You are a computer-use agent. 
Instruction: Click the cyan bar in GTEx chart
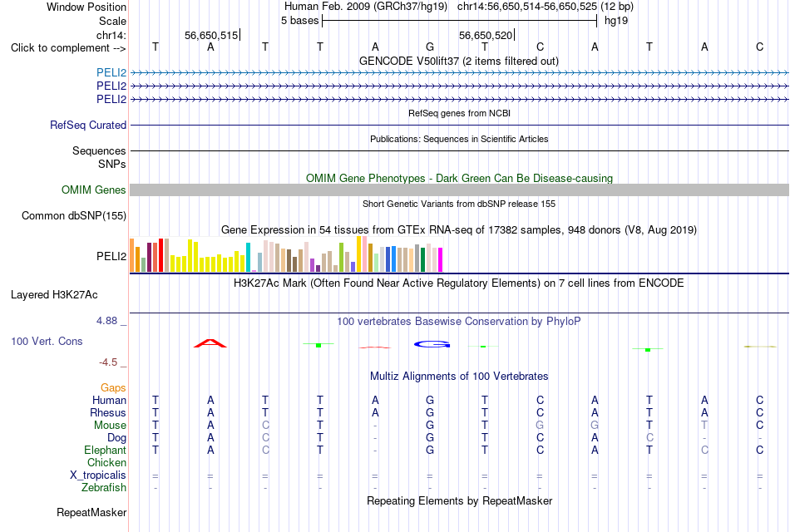pyautogui.click(x=248, y=258)
